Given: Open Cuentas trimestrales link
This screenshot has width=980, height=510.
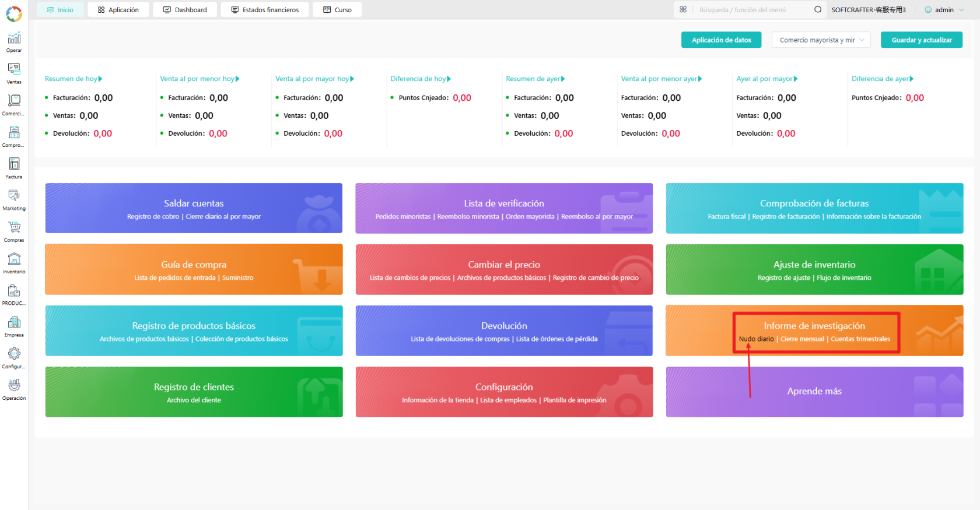Looking at the screenshot, I should (860, 339).
